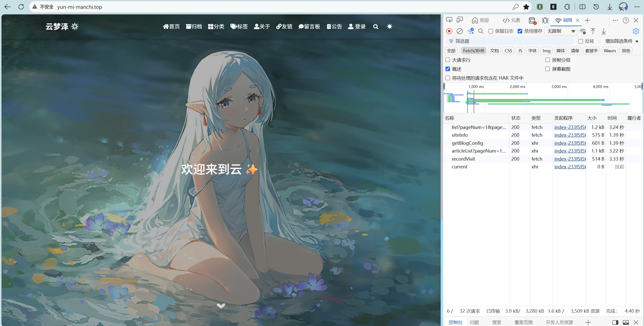Activate the inspect element picker in DevTools
644x326 pixels.
coord(449,20)
